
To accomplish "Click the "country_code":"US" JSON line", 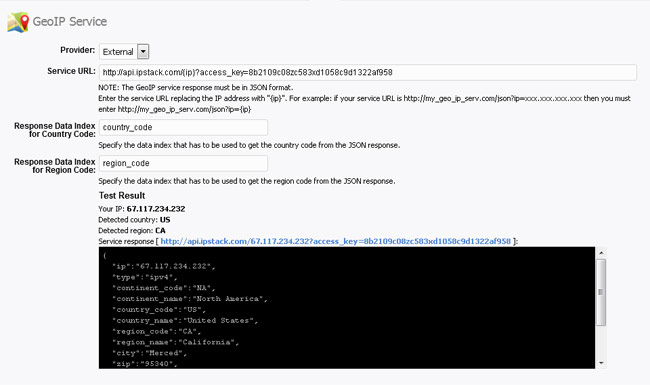I will (x=159, y=310).
